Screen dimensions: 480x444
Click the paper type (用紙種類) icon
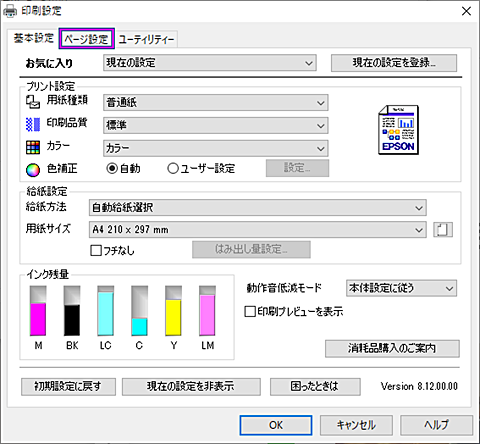pos(33,102)
